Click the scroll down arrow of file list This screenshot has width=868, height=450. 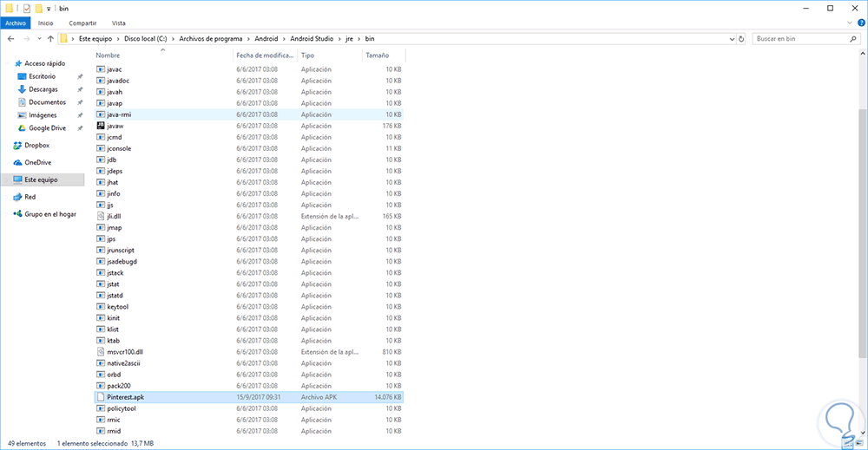[x=863, y=433]
